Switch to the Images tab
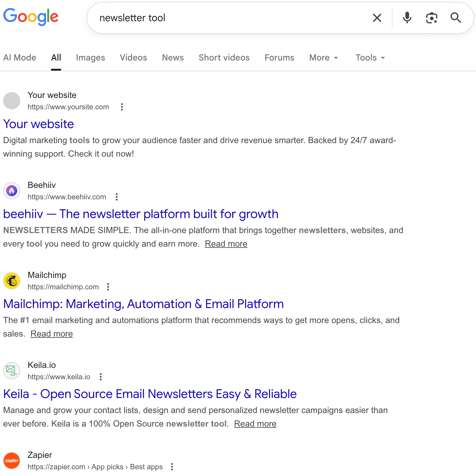The width and height of the screenshot is (476, 476). click(90, 57)
